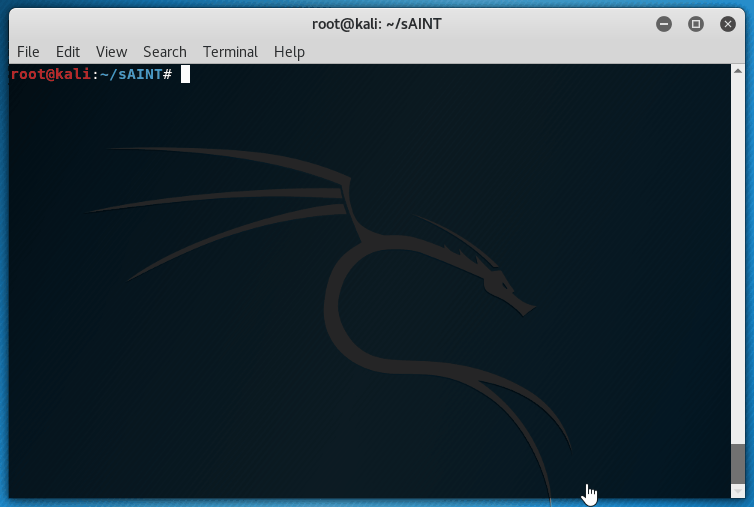This screenshot has width=754, height=507.
Task: Open the View menu
Action: click(x=111, y=51)
